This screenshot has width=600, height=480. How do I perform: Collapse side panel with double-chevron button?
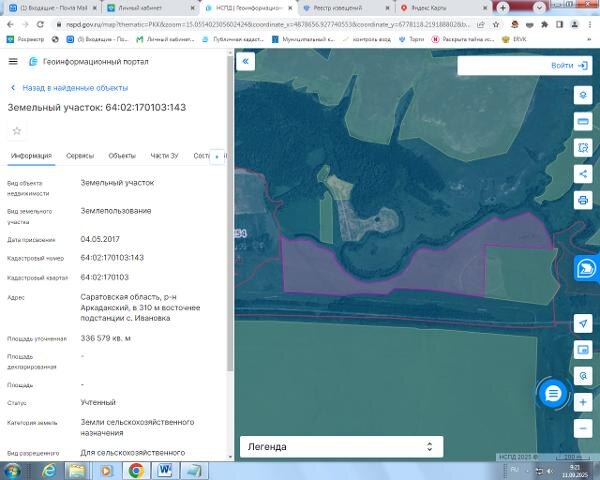tap(246, 61)
